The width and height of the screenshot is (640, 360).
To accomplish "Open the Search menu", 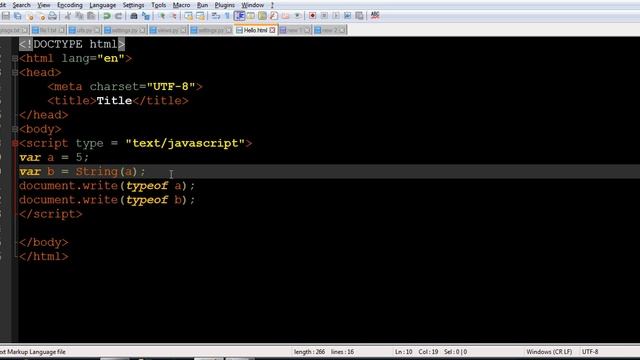I will 21,5.
